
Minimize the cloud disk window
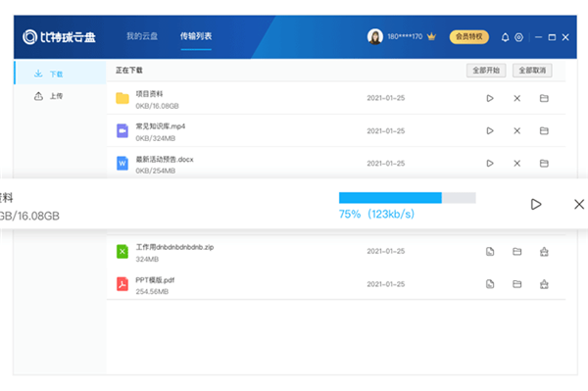tap(538, 37)
